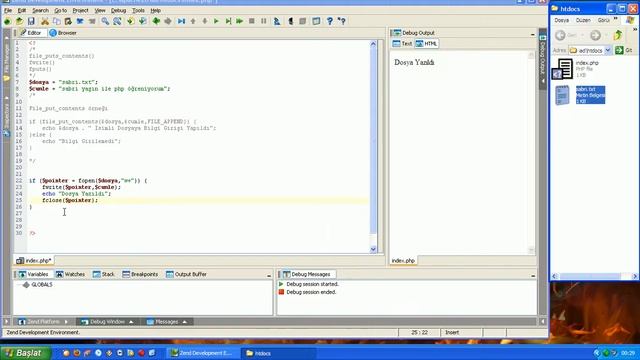Screen dimensions: 640x360
Task: Open the Debug menu
Action: click(118, 10)
